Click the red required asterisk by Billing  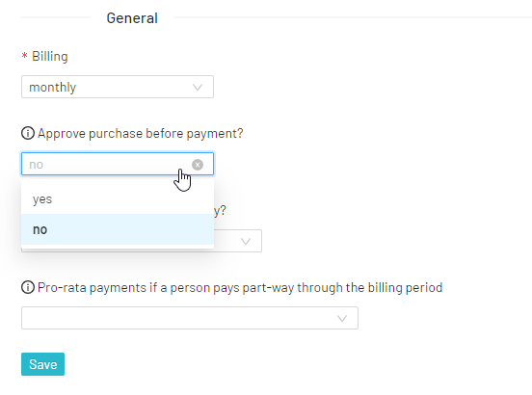pos(24,56)
